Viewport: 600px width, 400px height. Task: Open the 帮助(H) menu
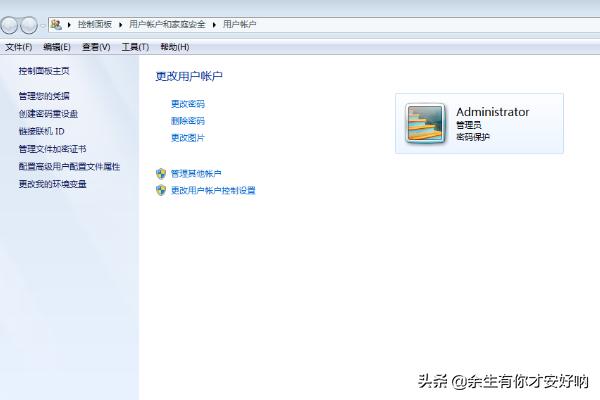(x=174, y=46)
